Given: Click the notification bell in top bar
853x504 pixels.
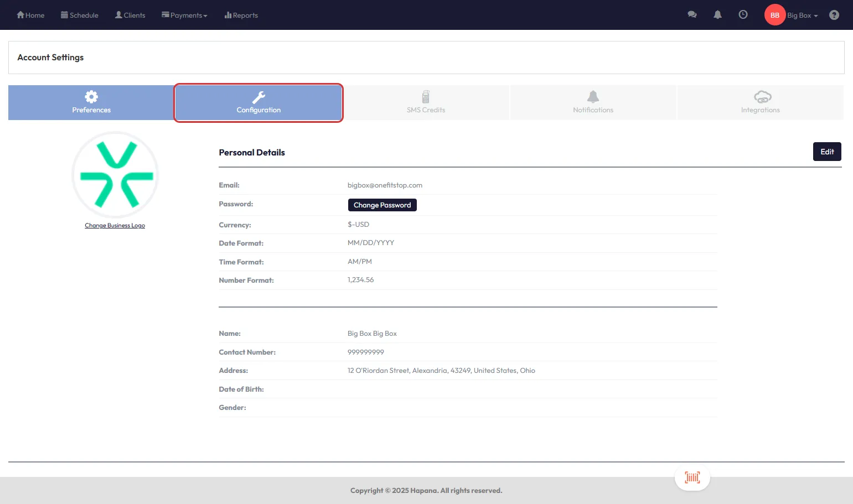Looking at the screenshot, I should tap(717, 15).
